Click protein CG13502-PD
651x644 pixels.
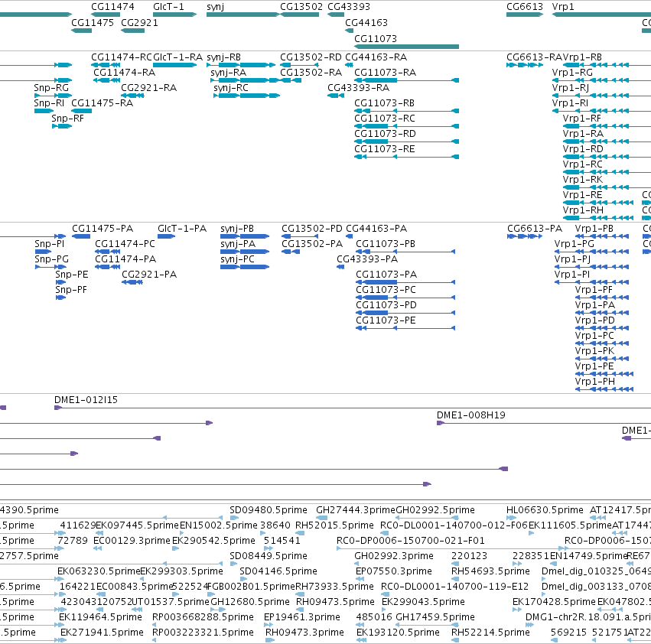[x=312, y=229]
